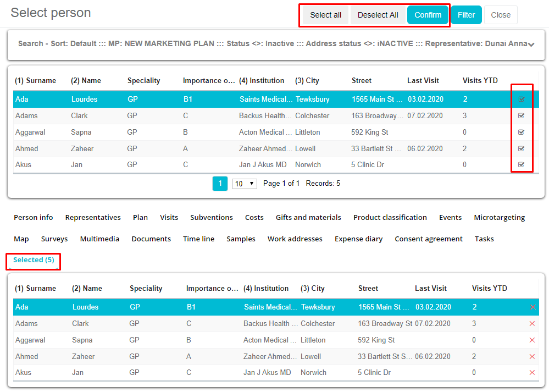Open the Microtargeting tab
This screenshot has height=392, width=549.
click(x=499, y=218)
